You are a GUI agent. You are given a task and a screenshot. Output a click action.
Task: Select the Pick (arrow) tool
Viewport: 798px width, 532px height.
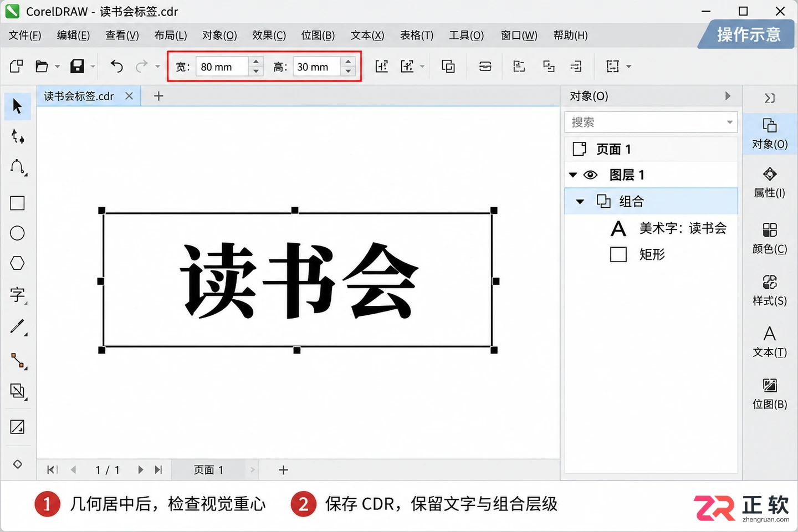17,106
